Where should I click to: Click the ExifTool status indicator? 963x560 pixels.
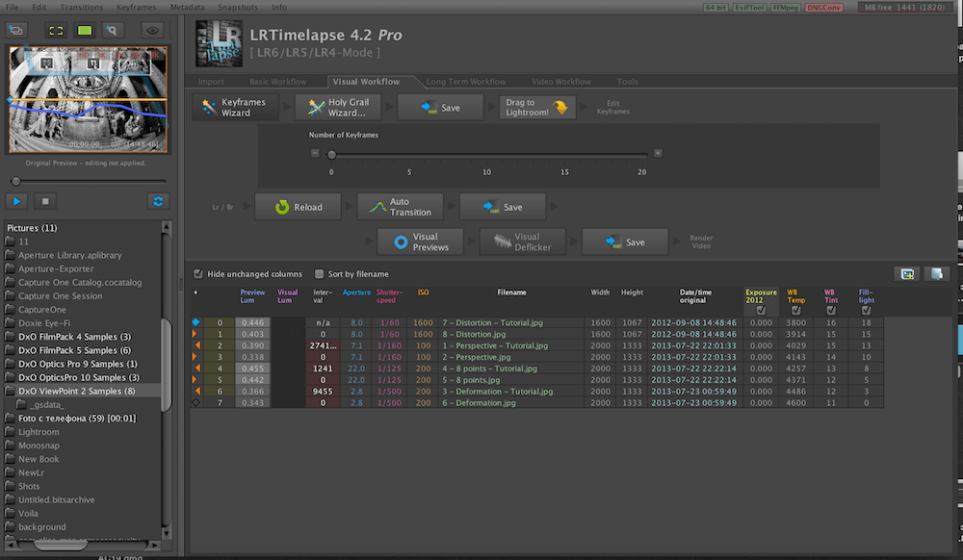click(749, 8)
